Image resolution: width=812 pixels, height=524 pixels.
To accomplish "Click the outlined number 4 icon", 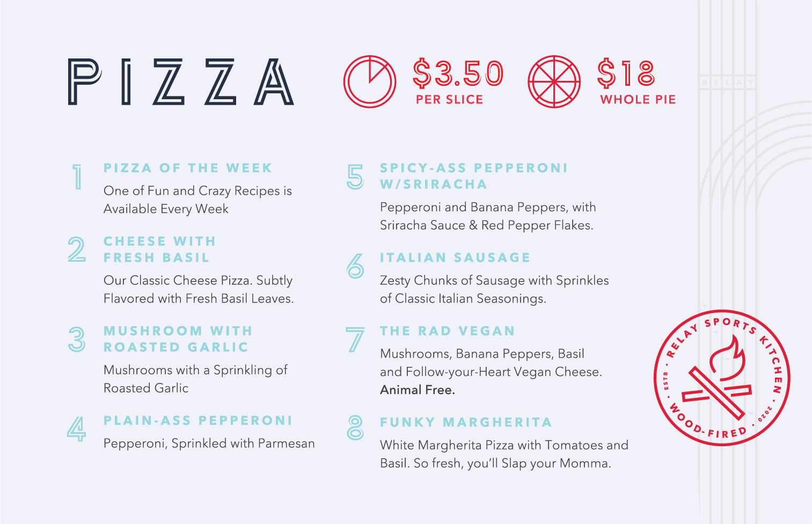I will pyautogui.click(x=77, y=429).
